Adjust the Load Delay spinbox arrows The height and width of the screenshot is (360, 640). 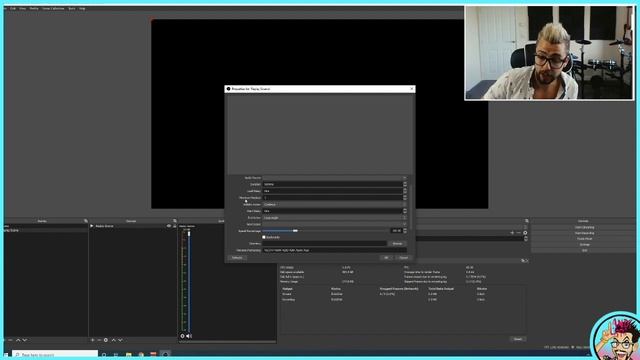(405, 191)
